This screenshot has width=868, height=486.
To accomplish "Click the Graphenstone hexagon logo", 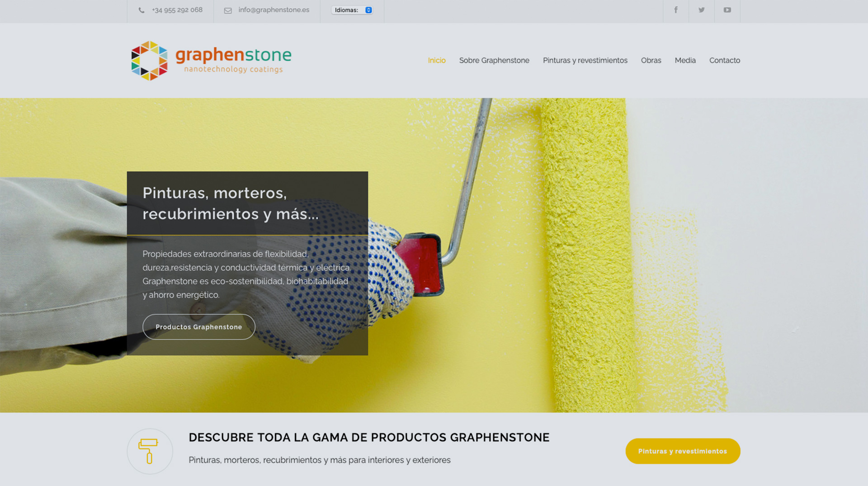I will [x=149, y=61].
